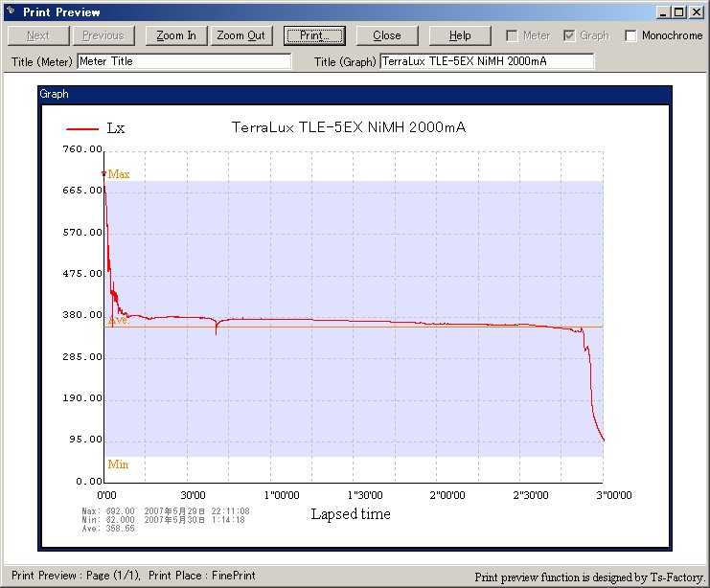Screen dimensions: 710x588
Task: Click the Min statistics line with 1:14:18
Action: (x=164, y=520)
